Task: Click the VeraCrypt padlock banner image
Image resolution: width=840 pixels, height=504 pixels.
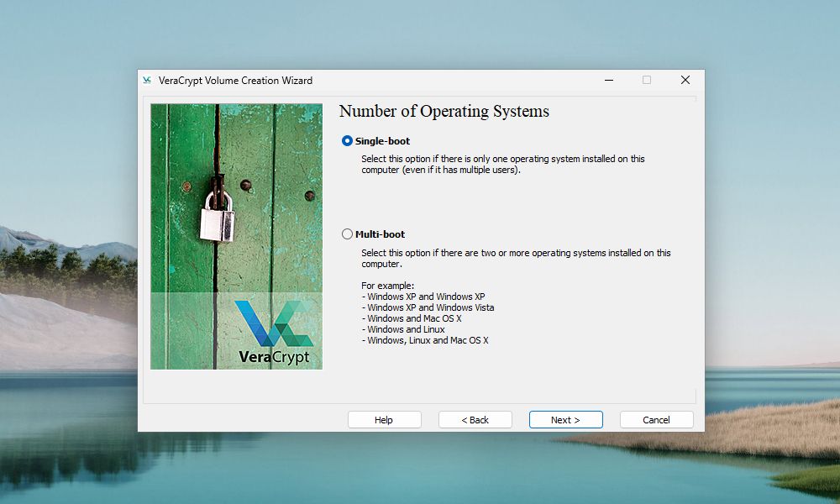Action: [236, 236]
